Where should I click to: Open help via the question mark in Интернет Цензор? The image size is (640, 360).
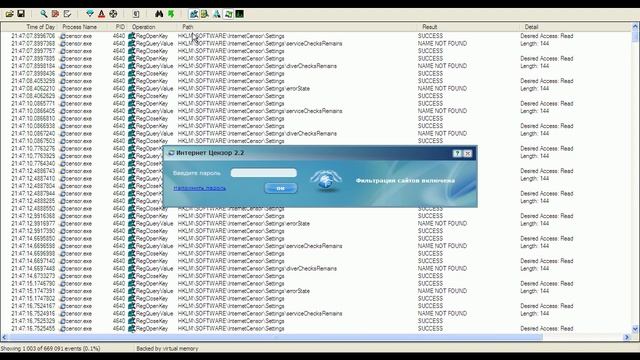pos(457,153)
